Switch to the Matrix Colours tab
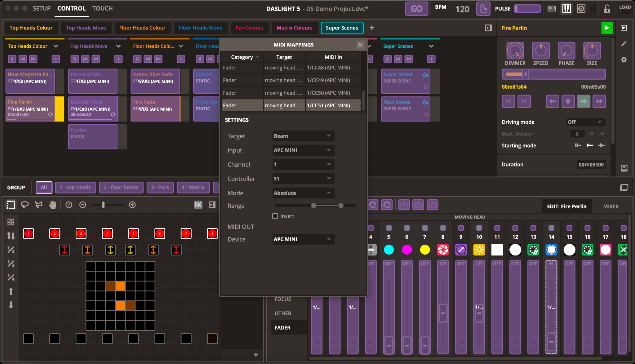Image resolution: width=635 pixels, height=364 pixels. click(x=294, y=28)
